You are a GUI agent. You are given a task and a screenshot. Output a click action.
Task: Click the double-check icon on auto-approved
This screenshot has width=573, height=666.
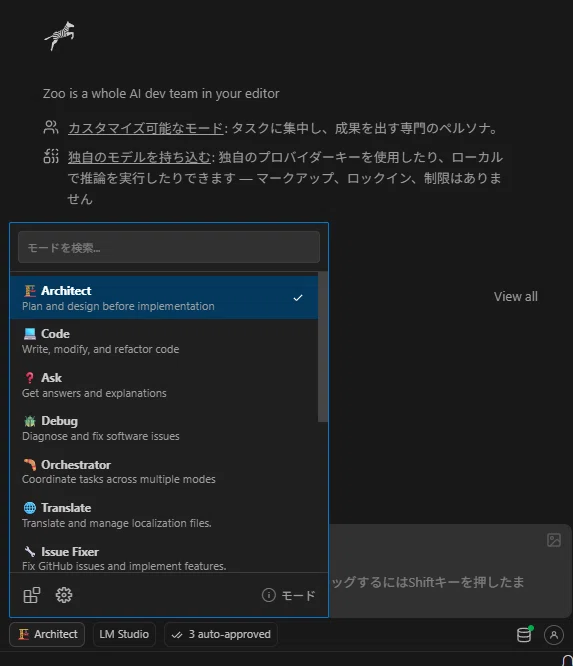pyautogui.click(x=177, y=635)
